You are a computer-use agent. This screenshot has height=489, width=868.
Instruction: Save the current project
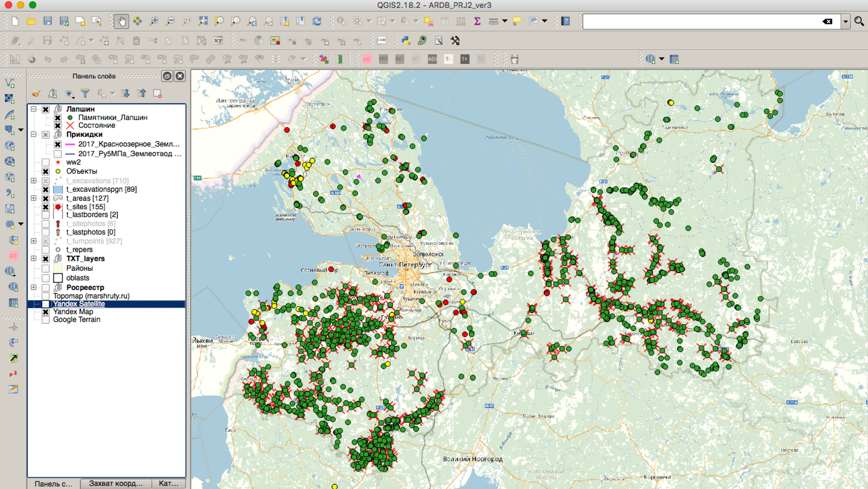(x=47, y=21)
